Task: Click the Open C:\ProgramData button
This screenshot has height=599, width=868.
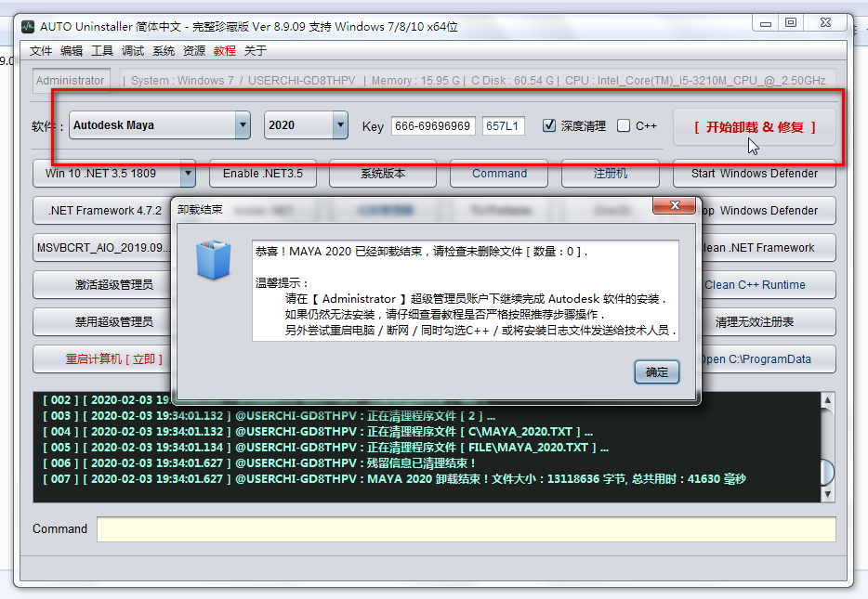Action: [x=769, y=359]
